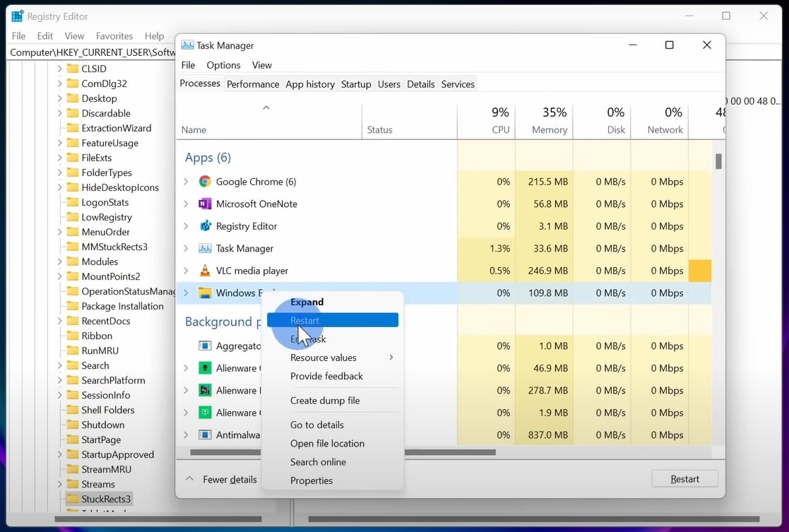Sort processes by Memory column header

(544, 121)
